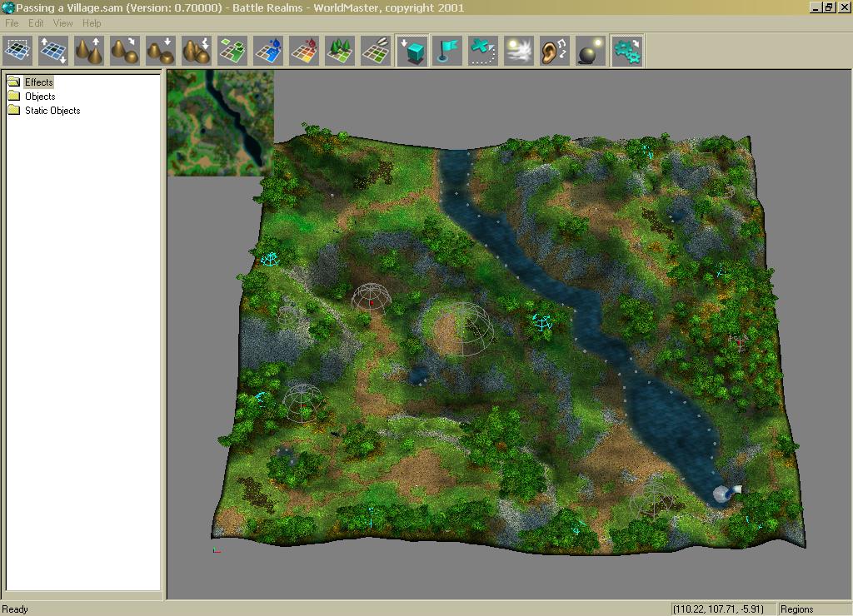The height and width of the screenshot is (616, 853).
Task: Click the Static Objects folder icon
Action: [13, 111]
